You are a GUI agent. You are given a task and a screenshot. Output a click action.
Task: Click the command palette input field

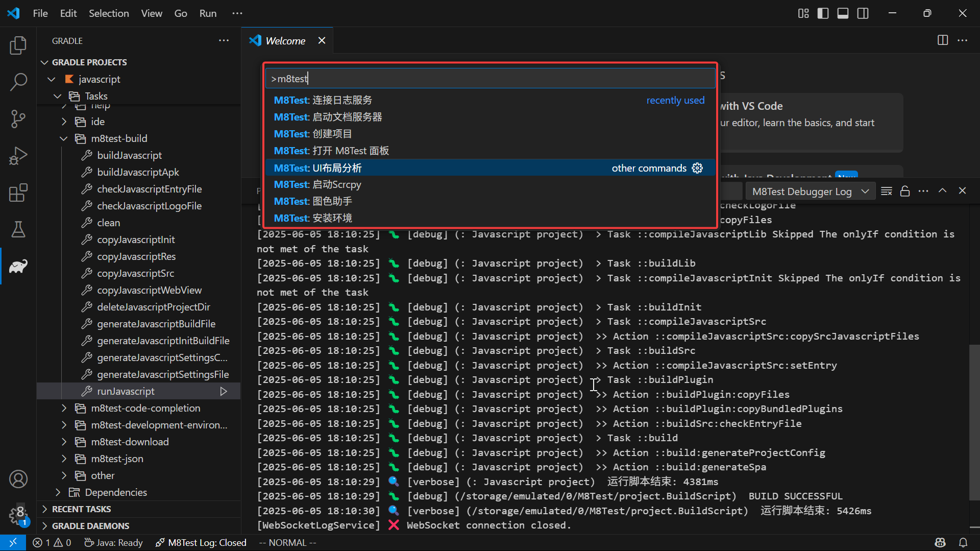490,79
